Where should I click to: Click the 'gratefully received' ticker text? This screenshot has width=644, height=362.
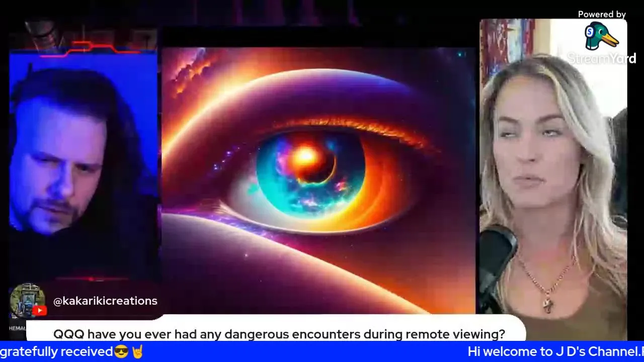click(x=56, y=351)
